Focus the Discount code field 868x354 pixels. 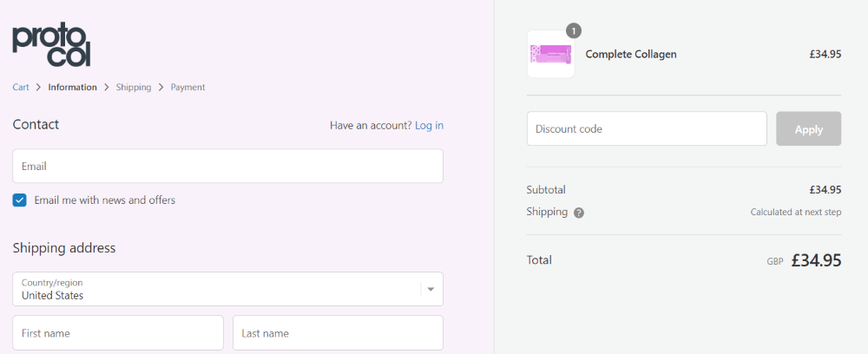[x=647, y=129]
